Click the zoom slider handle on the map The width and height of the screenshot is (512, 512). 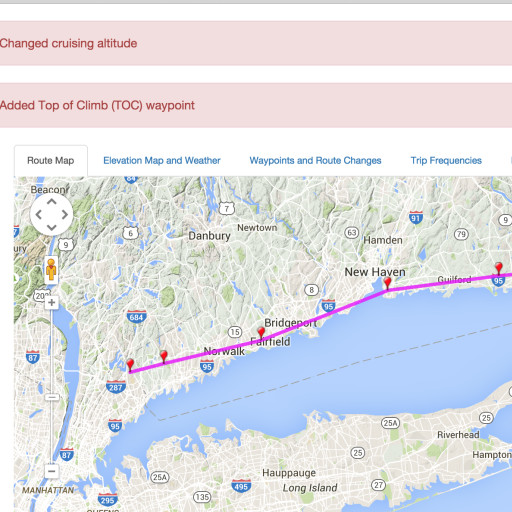tap(52, 397)
